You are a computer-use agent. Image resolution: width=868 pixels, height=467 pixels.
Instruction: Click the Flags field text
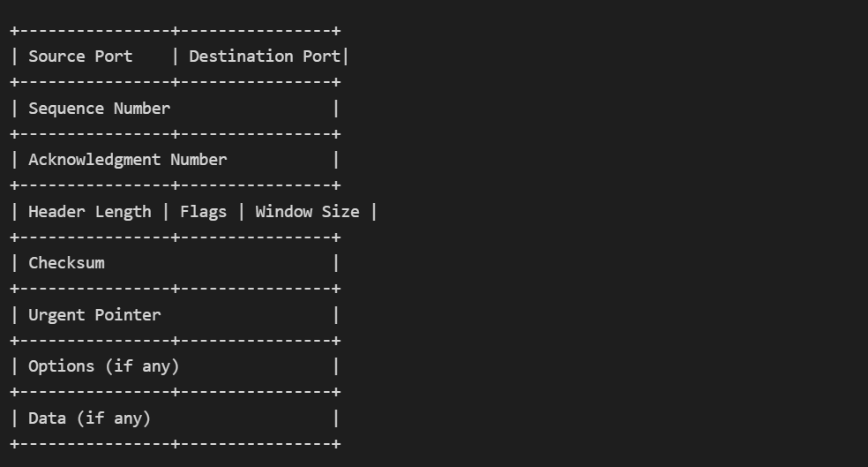(203, 212)
